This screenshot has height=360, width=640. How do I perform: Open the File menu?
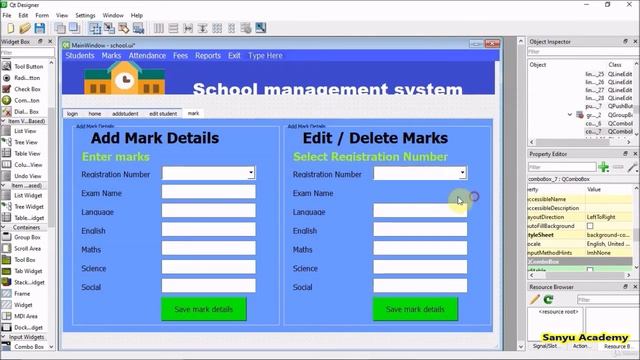(7, 15)
